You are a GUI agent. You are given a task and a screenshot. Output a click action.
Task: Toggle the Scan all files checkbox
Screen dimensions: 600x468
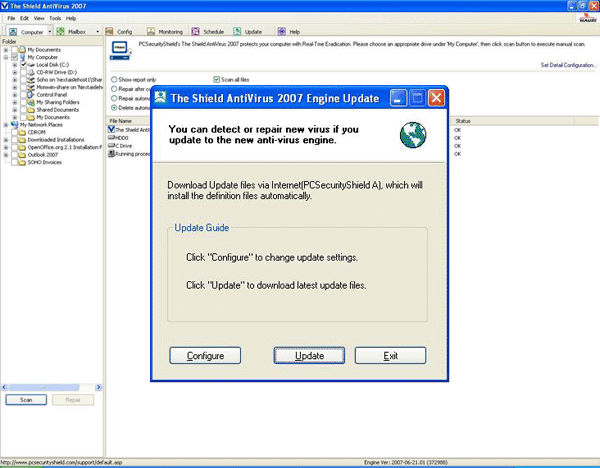tap(217, 79)
